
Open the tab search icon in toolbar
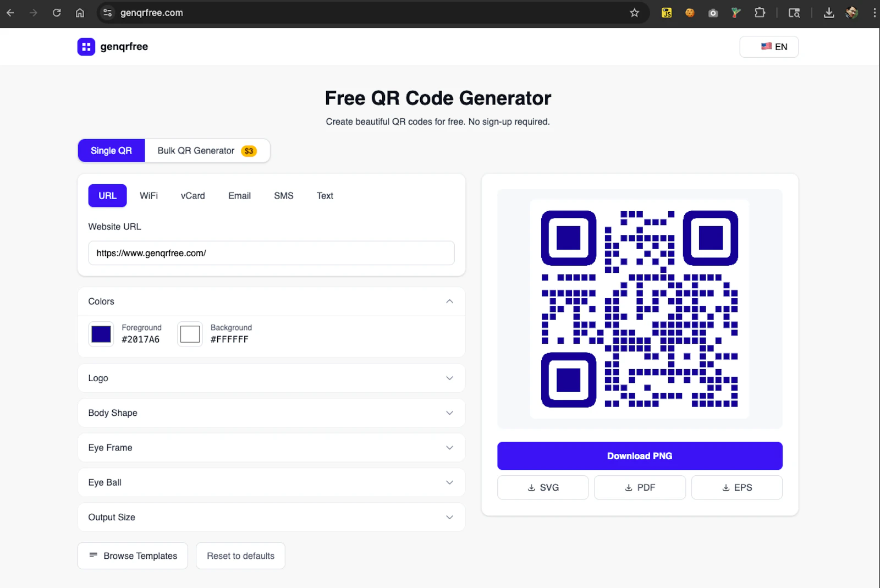coord(794,13)
